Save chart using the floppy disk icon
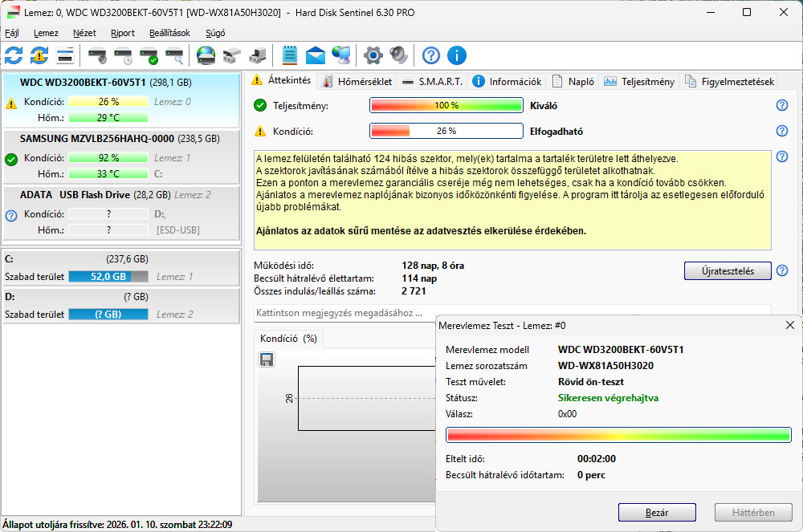Image resolution: width=803 pixels, height=532 pixels. click(x=267, y=359)
